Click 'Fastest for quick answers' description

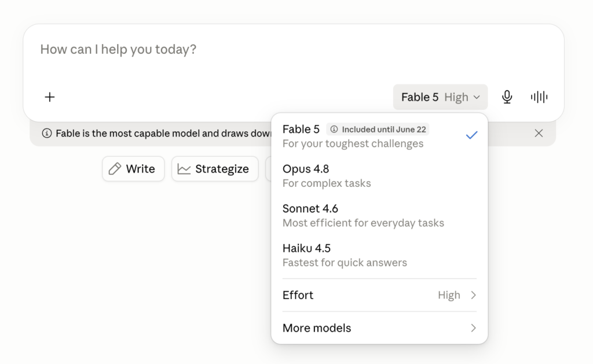click(345, 263)
